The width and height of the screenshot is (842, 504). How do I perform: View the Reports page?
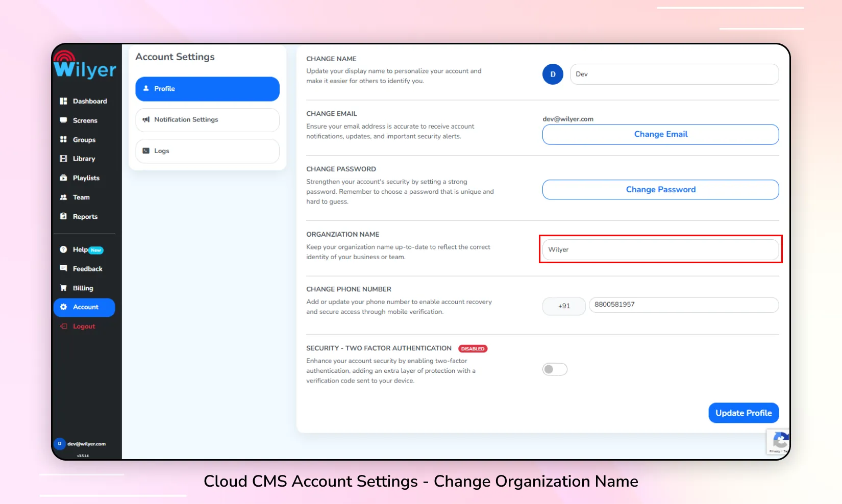84,217
